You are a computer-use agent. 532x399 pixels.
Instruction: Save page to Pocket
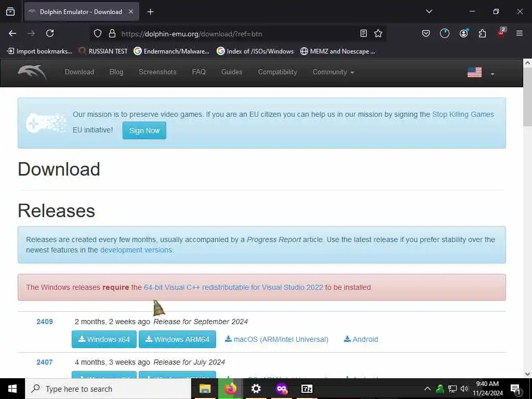tap(426, 33)
